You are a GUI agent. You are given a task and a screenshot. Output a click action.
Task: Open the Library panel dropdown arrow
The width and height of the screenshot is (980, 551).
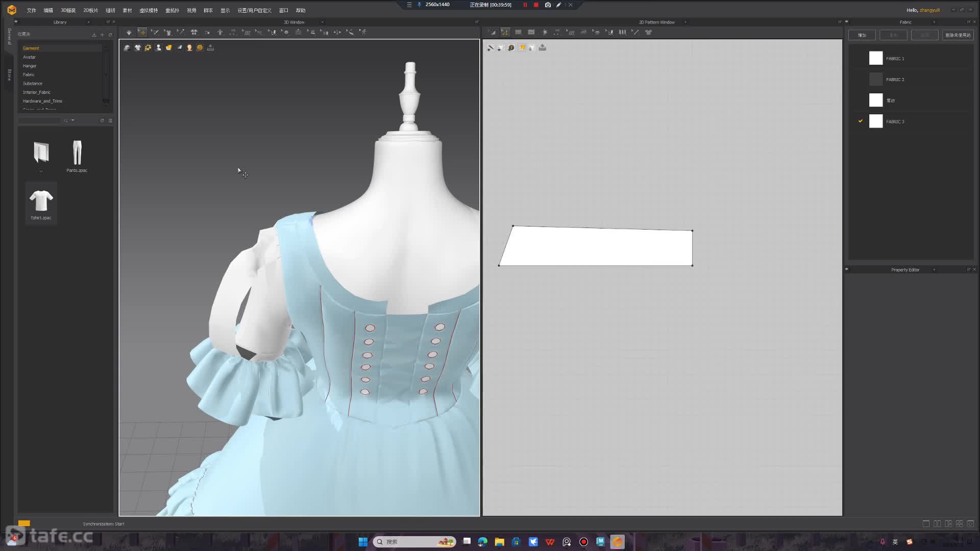coord(88,22)
